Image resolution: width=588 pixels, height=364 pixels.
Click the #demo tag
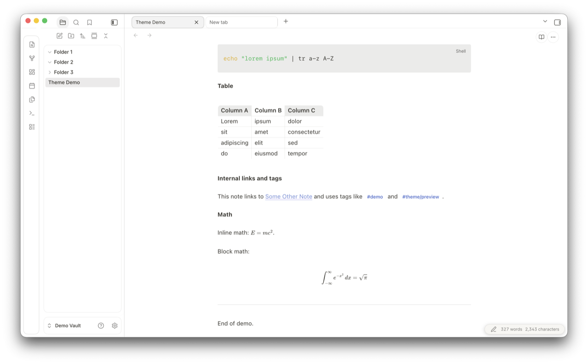375,196
